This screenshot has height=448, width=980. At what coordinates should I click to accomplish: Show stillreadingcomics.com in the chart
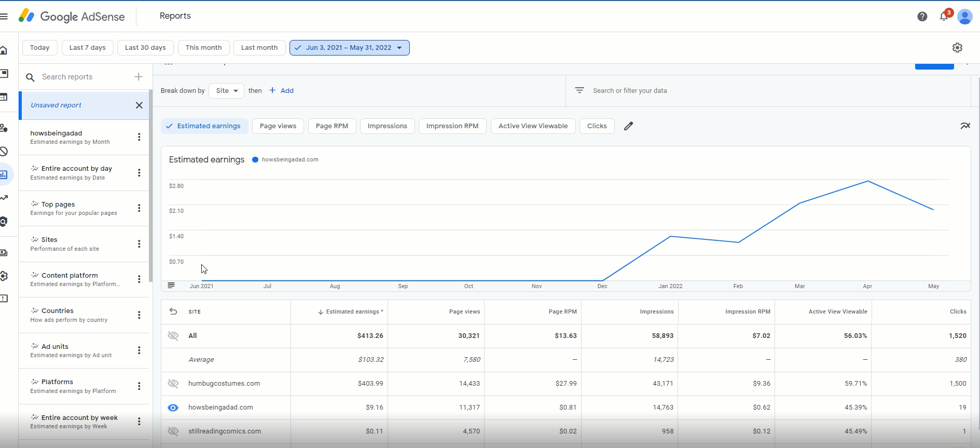[173, 431]
